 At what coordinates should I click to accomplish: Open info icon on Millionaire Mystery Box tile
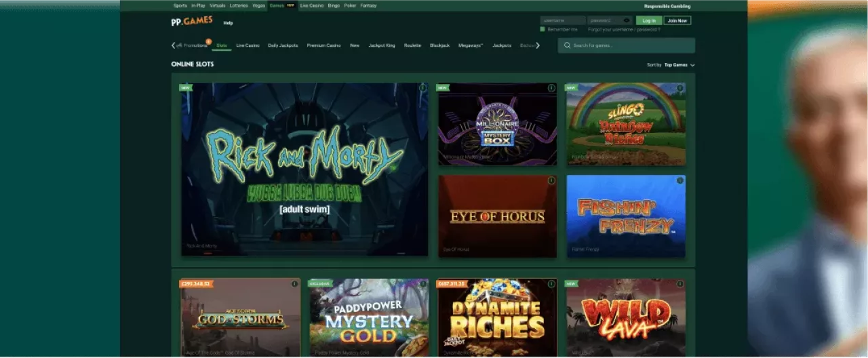point(551,88)
